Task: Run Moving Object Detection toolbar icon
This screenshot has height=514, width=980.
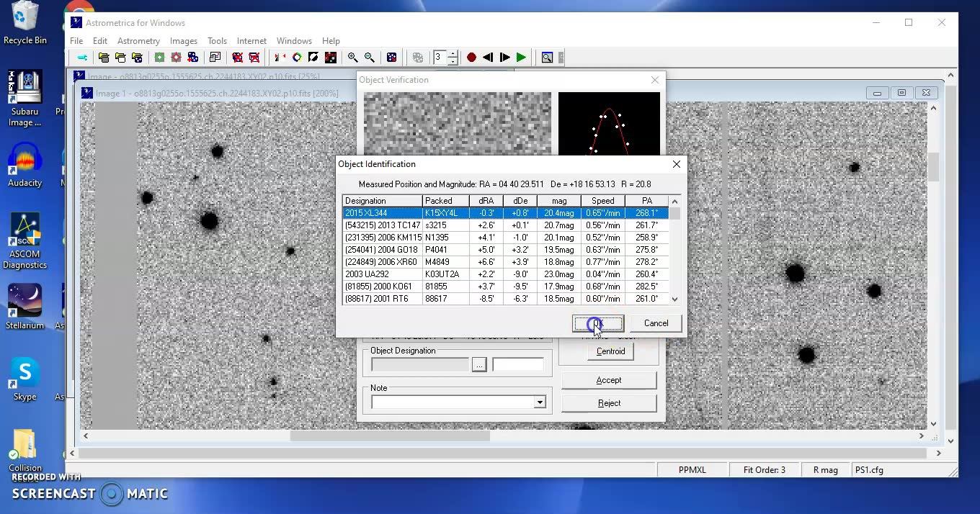Action: tap(176, 58)
